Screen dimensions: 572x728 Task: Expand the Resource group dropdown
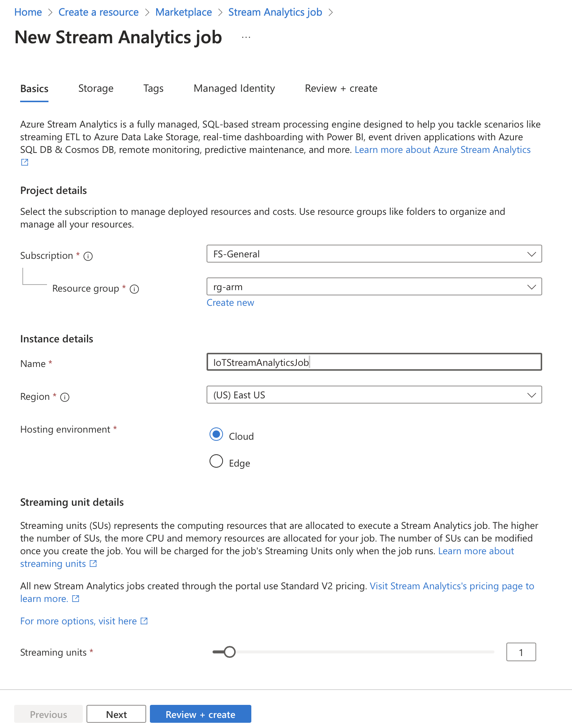[x=374, y=287]
